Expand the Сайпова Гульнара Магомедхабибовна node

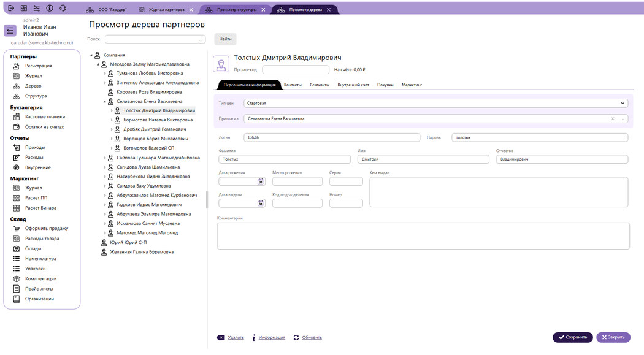coord(104,158)
